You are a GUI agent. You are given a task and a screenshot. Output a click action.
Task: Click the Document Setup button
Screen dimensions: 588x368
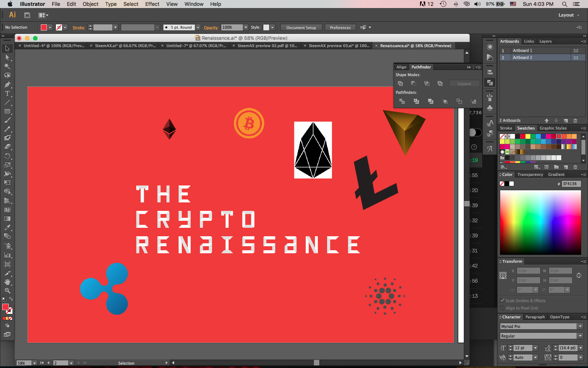coord(301,28)
